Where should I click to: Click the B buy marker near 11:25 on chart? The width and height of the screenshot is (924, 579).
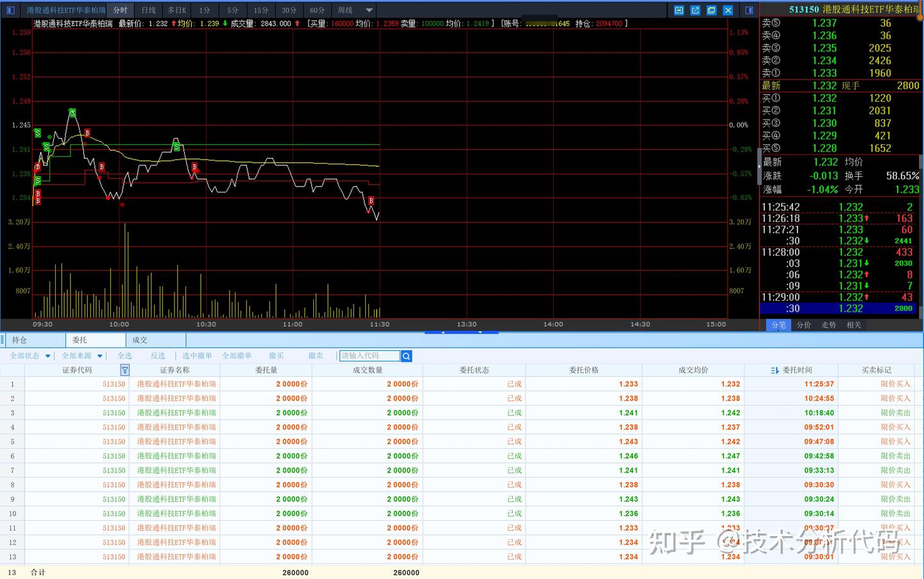[371, 201]
